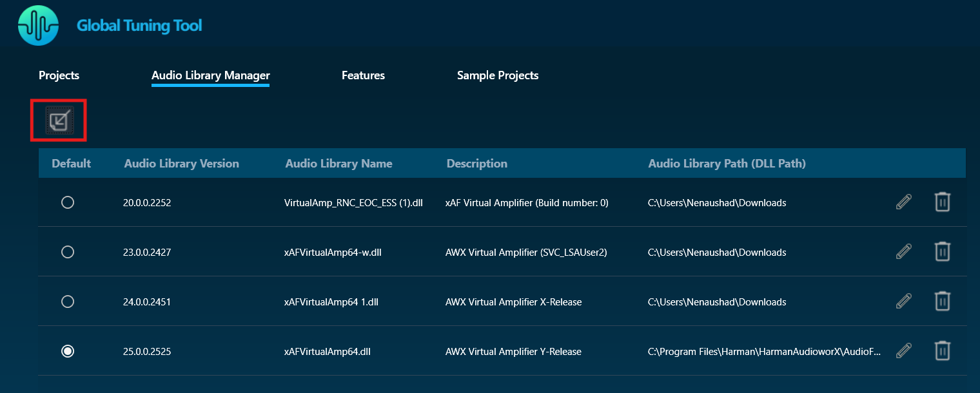980x393 pixels.
Task: Click the Global Tuning Tool logo
Action: [39, 26]
